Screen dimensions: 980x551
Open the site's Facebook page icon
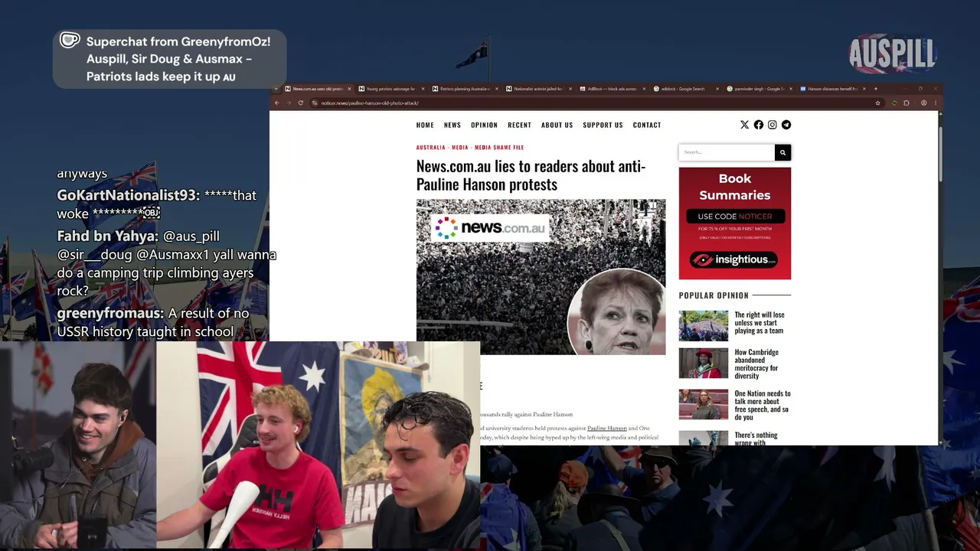coord(758,125)
